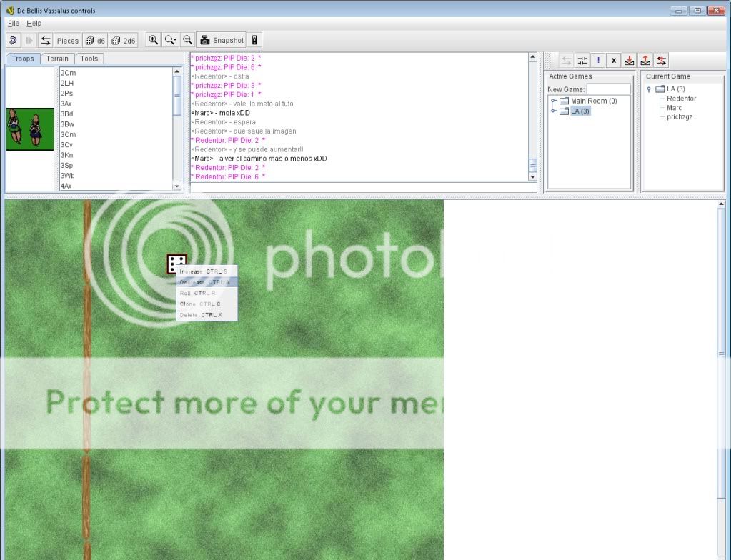Click the undo arrow toolbar icon

point(13,41)
